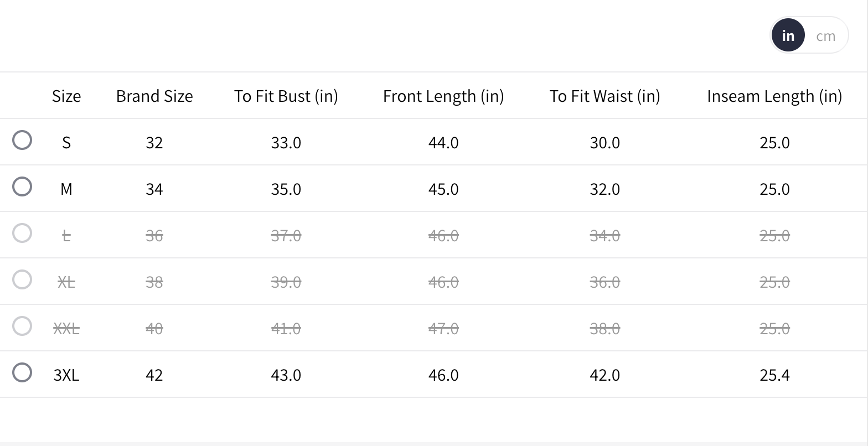This screenshot has width=868, height=446.
Task: Click the To Fit Waist column header
Action: coord(604,96)
